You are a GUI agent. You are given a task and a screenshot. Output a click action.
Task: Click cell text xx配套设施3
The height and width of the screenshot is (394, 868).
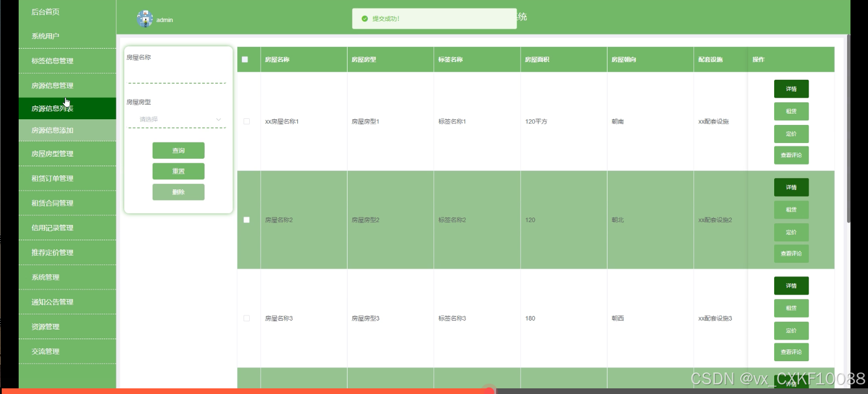tap(715, 318)
